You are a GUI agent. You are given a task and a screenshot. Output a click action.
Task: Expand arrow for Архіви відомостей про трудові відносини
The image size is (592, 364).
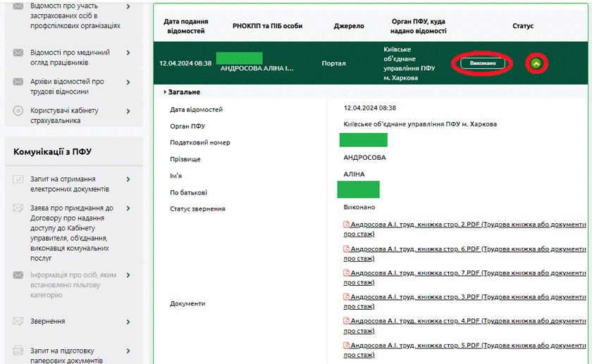128,82
